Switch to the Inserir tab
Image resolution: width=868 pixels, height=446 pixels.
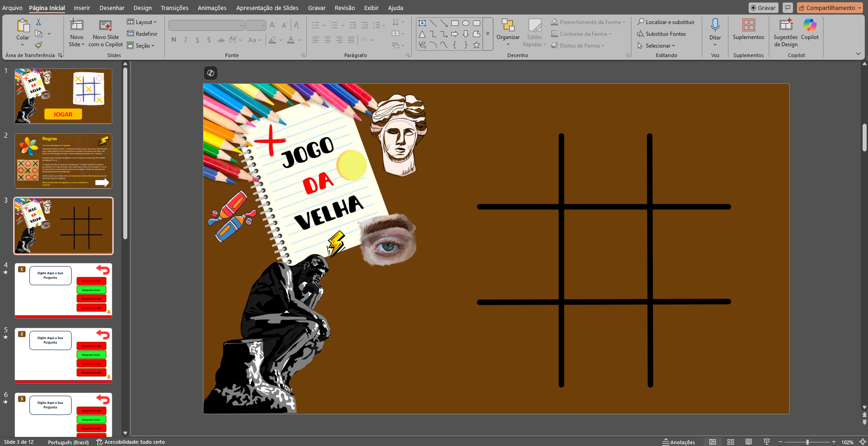pyautogui.click(x=82, y=8)
